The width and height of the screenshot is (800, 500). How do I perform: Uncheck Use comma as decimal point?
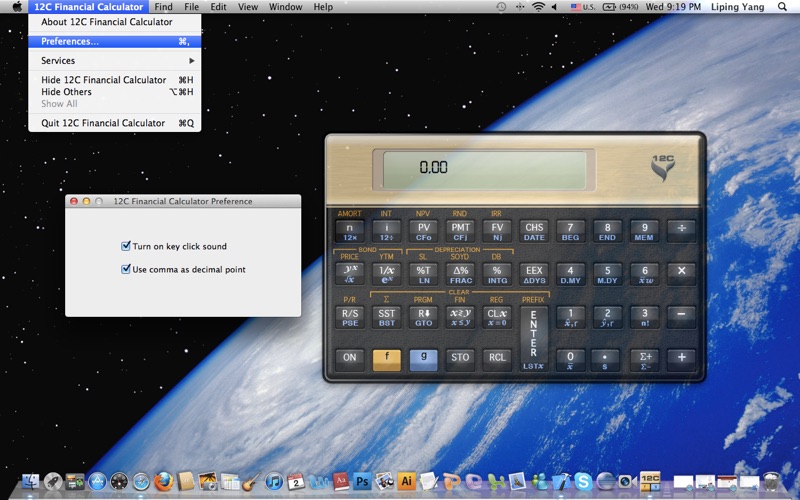pos(126,269)
